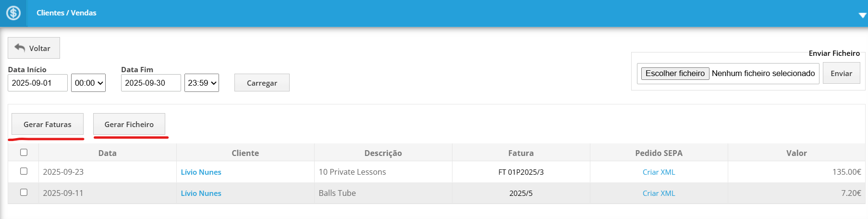Toggle the select-all checkbox in table header
Screen dimensions: 868x219
24,153
